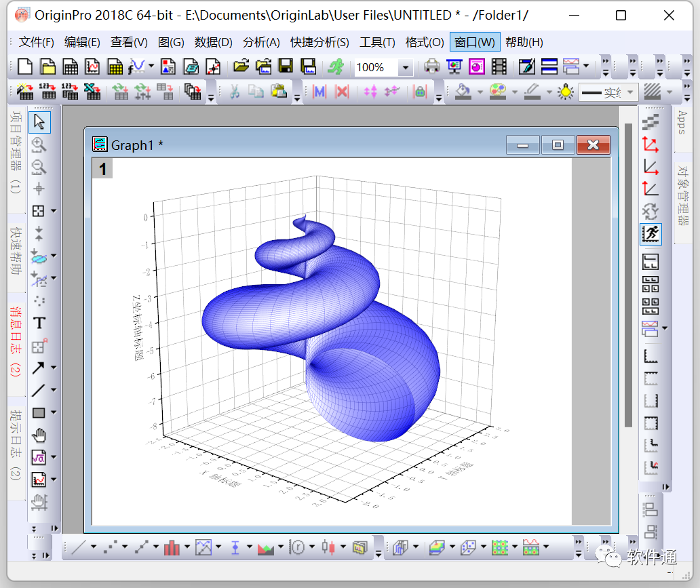
Task: Expand the bar chart type dropdown
Action: (187, 547)
